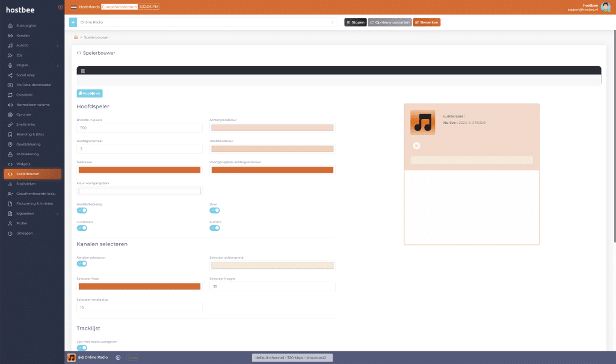Click the Crossfade icon in sidebar
Screen dimensions: 616x364
[x=10, y=94]
